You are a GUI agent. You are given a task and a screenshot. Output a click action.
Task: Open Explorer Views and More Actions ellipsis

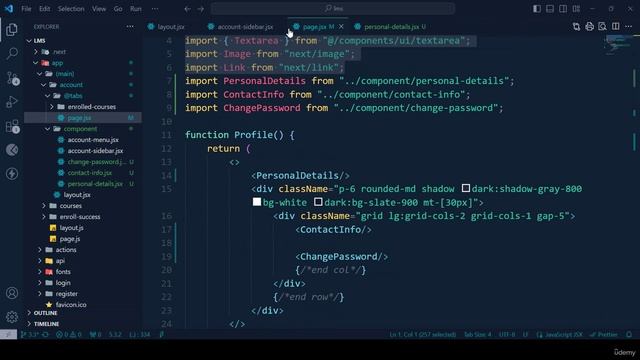point(130,27)
